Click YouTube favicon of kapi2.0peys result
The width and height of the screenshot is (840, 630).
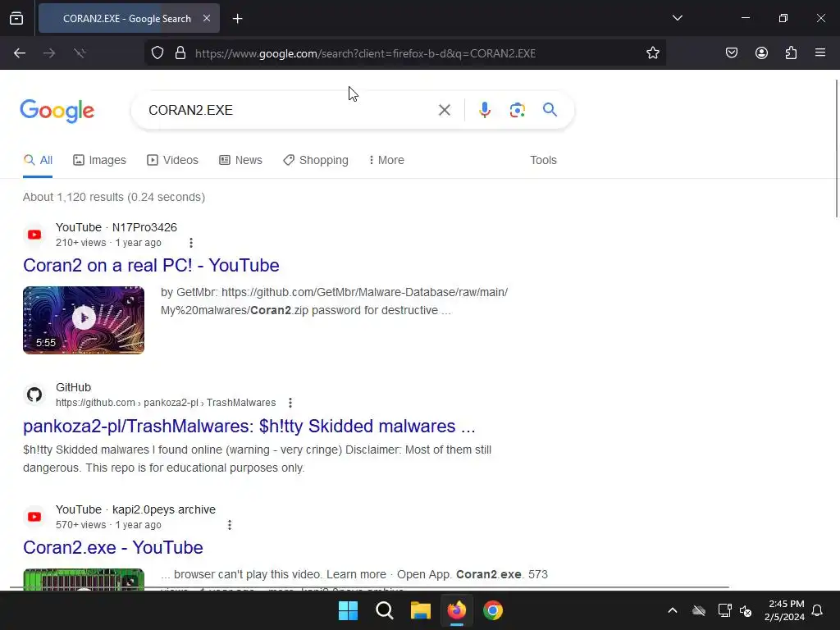[34, 517]
